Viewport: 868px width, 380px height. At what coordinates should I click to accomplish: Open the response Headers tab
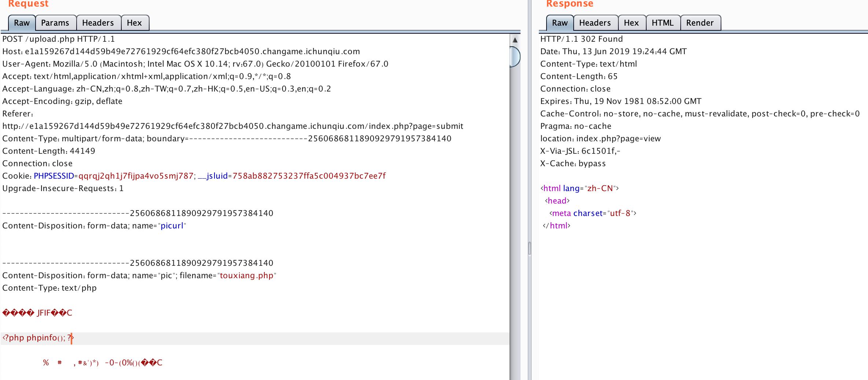(595, 23)
